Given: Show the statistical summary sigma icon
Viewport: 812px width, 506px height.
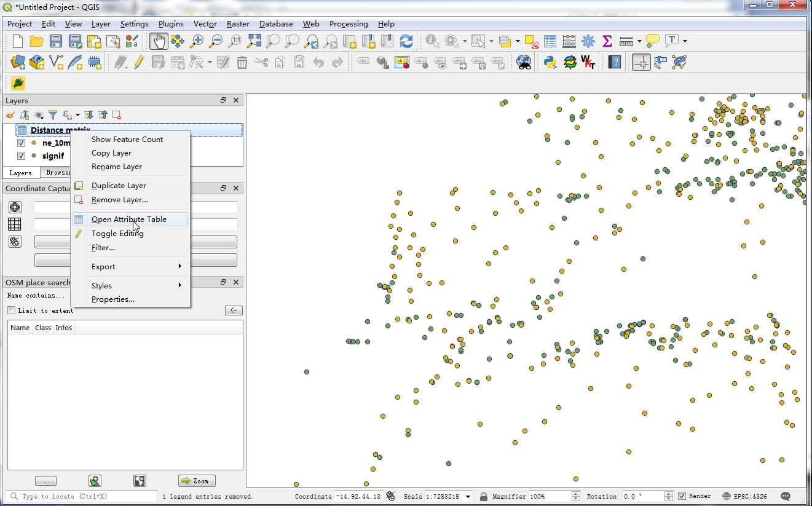Looking at the screenshot, I should coord(607,41).
